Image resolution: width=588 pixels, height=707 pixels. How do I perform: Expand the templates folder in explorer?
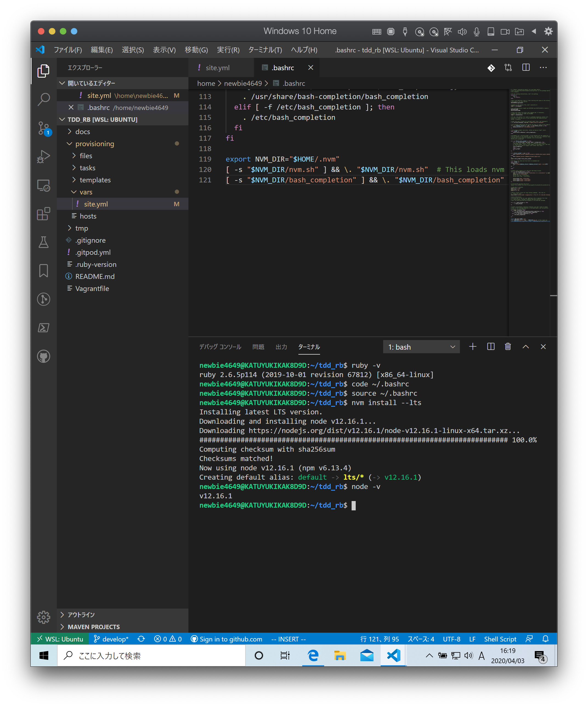pos(95,180)
